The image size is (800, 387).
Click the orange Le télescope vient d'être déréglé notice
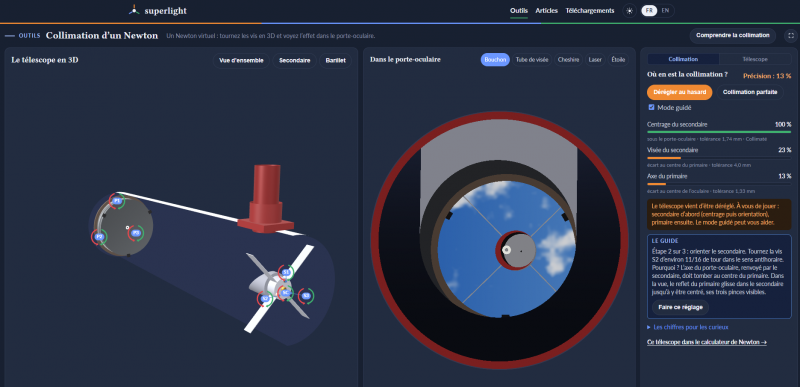point(719,215)
